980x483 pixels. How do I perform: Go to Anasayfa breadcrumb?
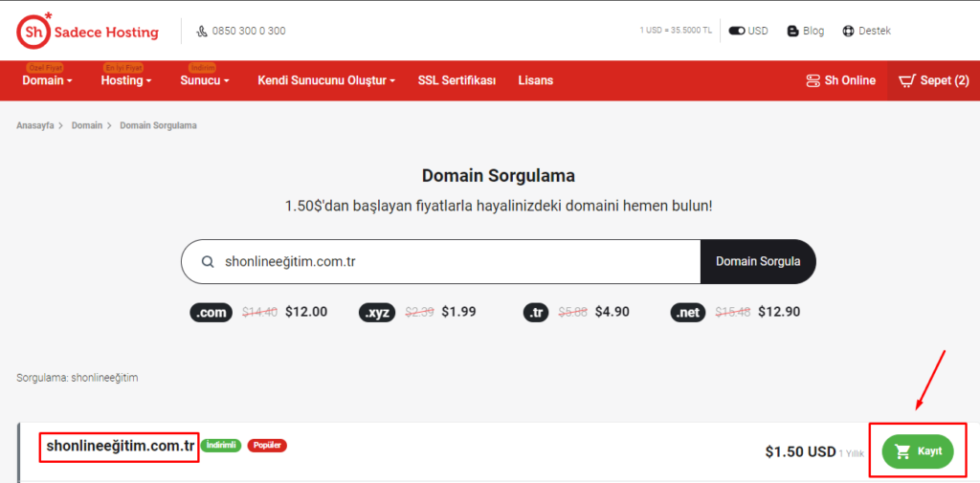click(x=35, y=125)
